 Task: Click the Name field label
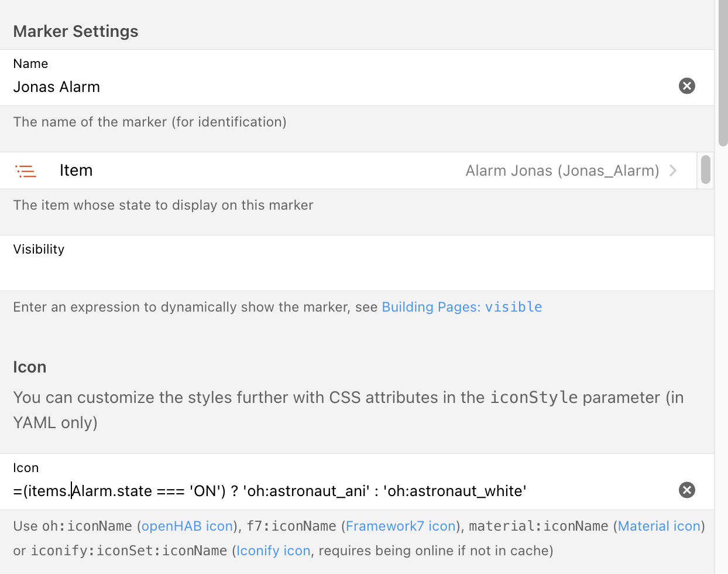point(30,64)
